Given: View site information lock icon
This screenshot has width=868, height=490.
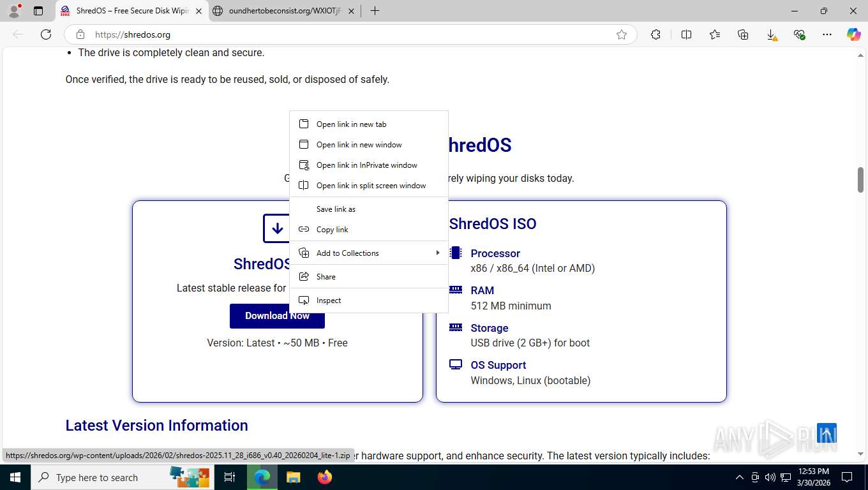Looking at the screenshot, I should [80, 34].
